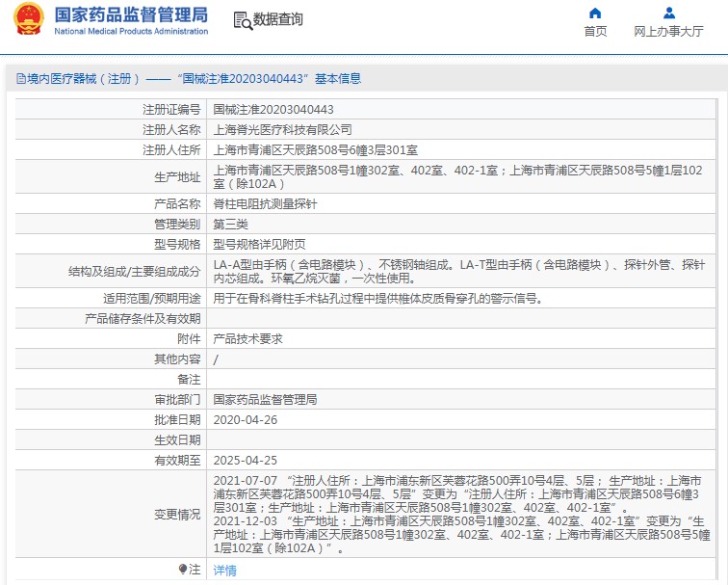Click the 结构及组成/主要组成成分 label
This screenshot has width=728, height=585.
click(x=135, y=272)
